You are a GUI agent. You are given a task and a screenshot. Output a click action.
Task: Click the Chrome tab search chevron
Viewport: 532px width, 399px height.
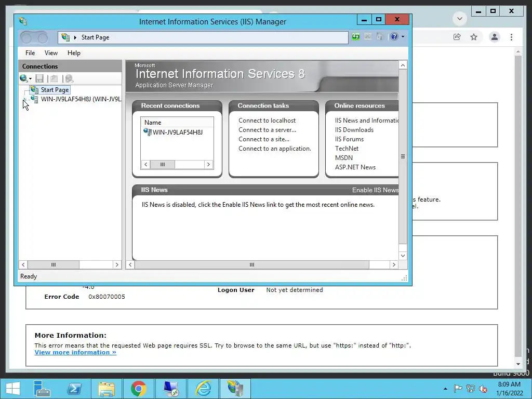460,18
